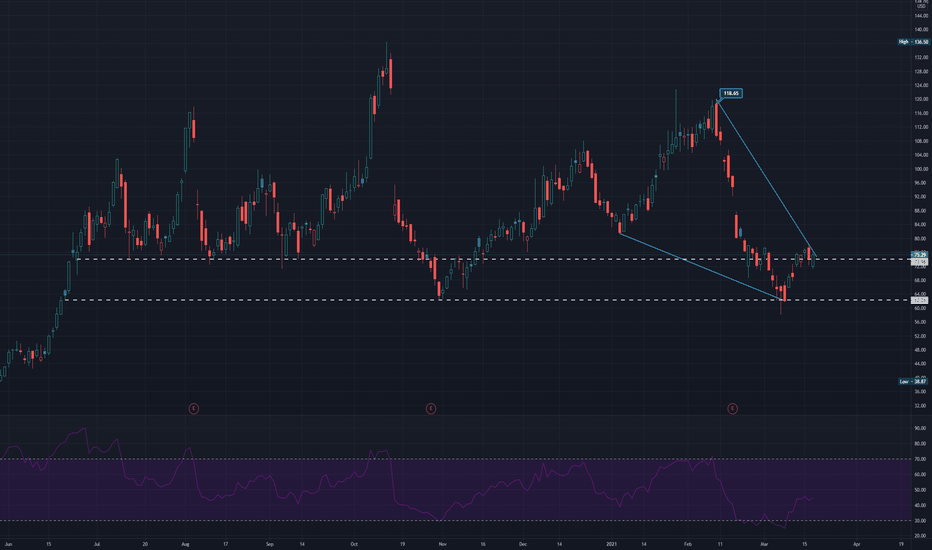Viewport: 932px width, 550px height.
Task: Select the blue descending trendline from 118.65
Action: tap(767, 179)
